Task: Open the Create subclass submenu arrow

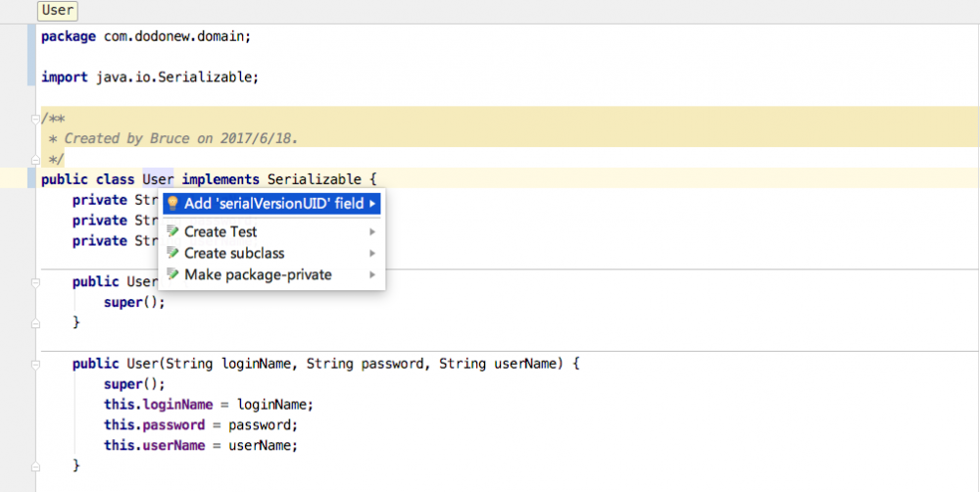Action: [372, 253]
